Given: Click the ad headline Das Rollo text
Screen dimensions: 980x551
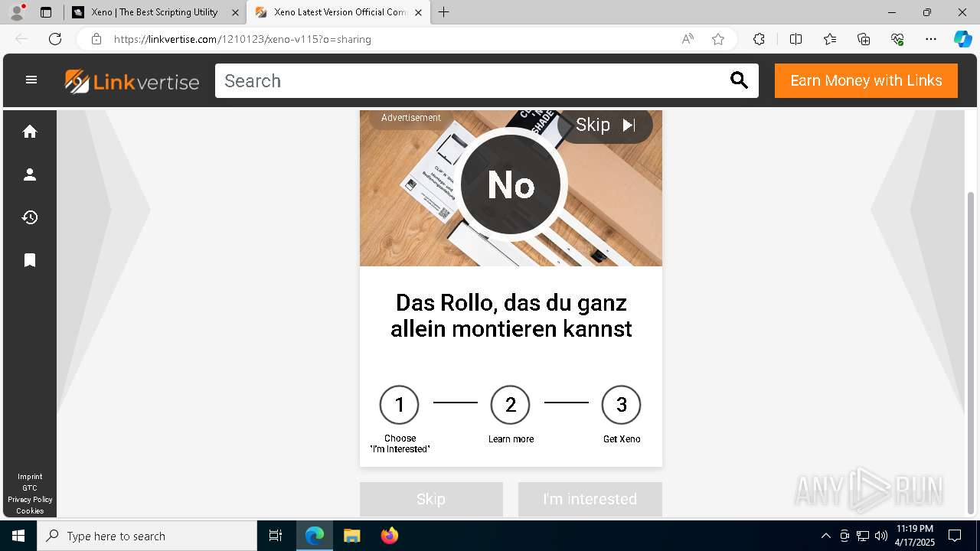Looking at the screenshot, I should 511,316.
